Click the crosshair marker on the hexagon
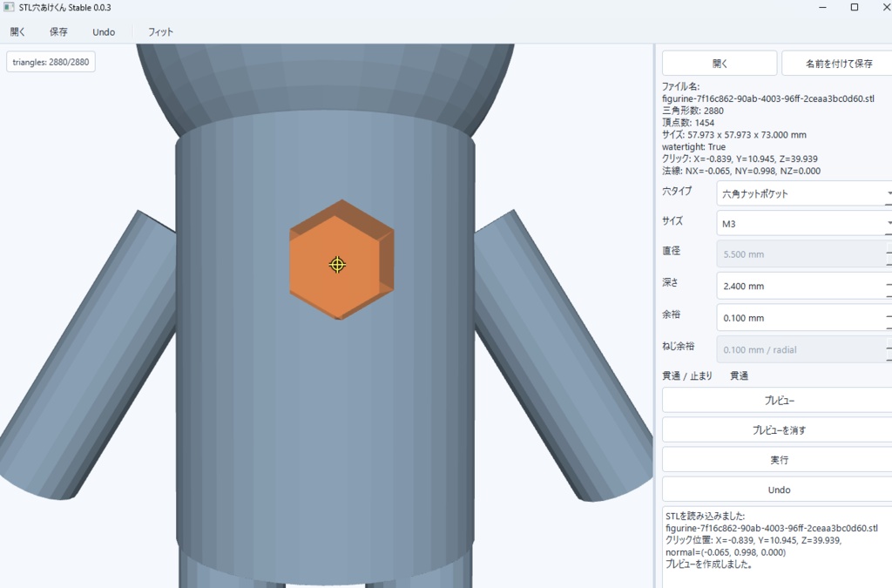The width and height of the screenshot is (892, 588). (337, 265)
